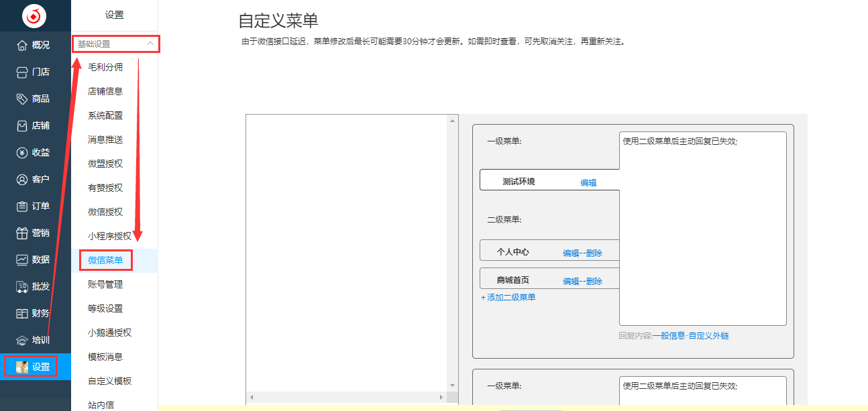Click the tag icon beside 商品
The height and width of the screenshot is (411, 868).
click(x=22, y=99)
